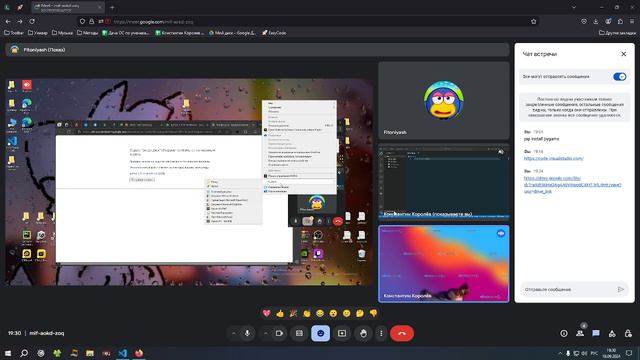
Task: Open more options three-dot menu
Action: pos(381,333)
